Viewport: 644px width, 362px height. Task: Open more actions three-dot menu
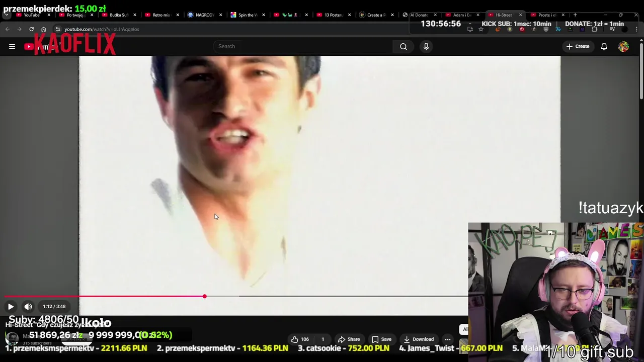tap(447, 339)
